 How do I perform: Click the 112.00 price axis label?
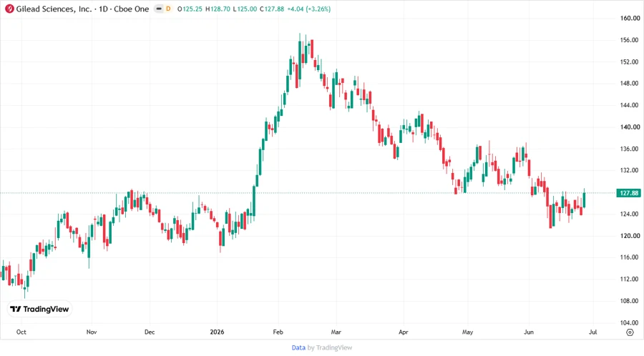(x=630, y=279)
